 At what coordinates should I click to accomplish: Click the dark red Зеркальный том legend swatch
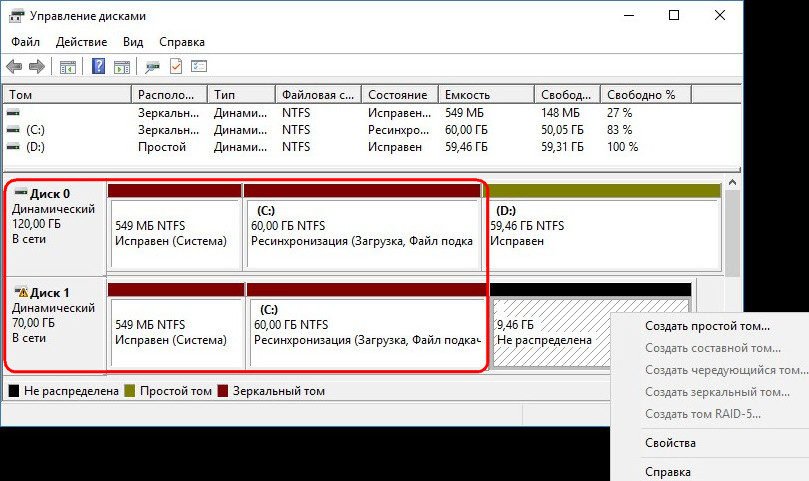pyautogui.click(x=222, y=391)
